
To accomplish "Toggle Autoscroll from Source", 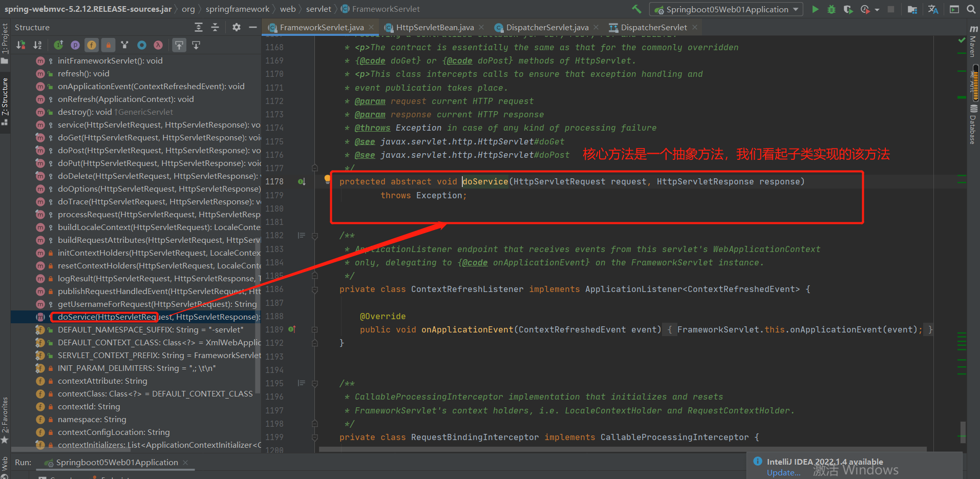I will [x=196, y=45].
